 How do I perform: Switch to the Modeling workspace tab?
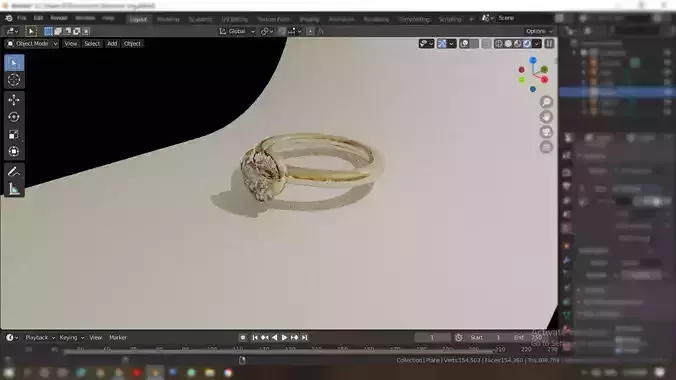[x=168, y=19]
